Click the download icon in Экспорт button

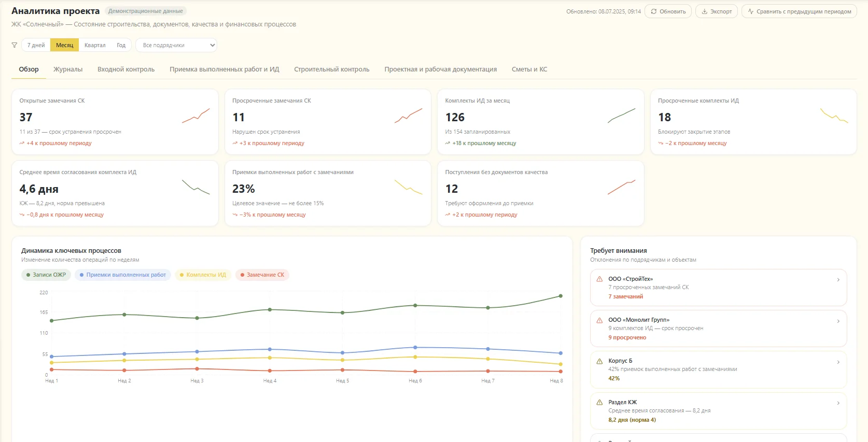[x=705, y=11]
